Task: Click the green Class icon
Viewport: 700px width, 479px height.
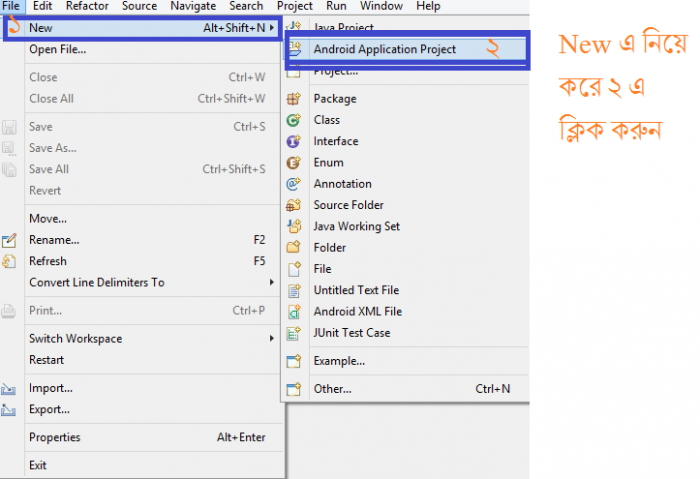Action: 293,120
